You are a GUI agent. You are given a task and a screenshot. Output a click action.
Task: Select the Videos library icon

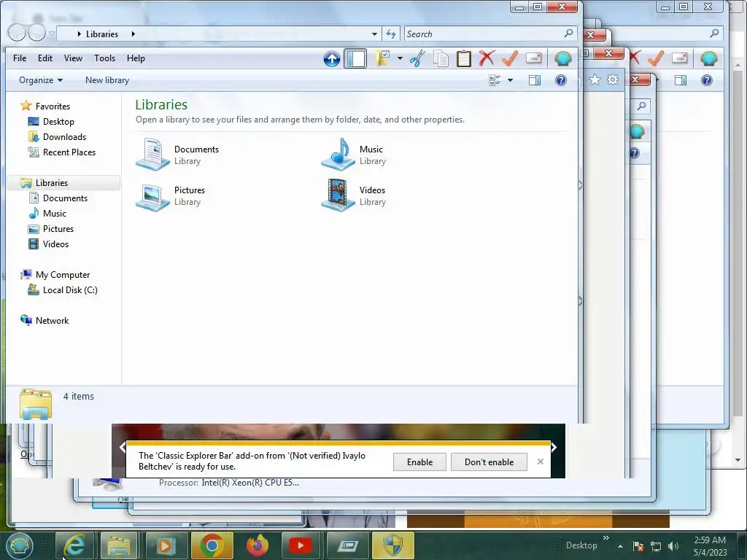click(x=338, y=195)
